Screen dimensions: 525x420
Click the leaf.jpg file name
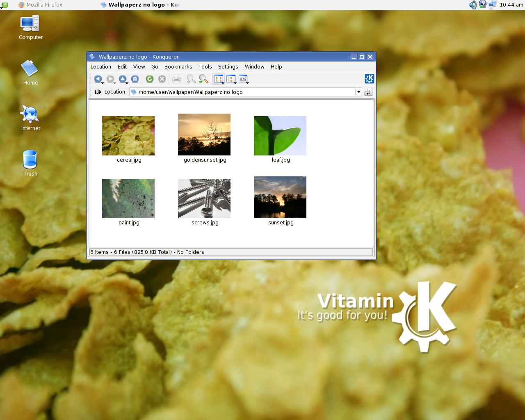click(x=281, y=160)
